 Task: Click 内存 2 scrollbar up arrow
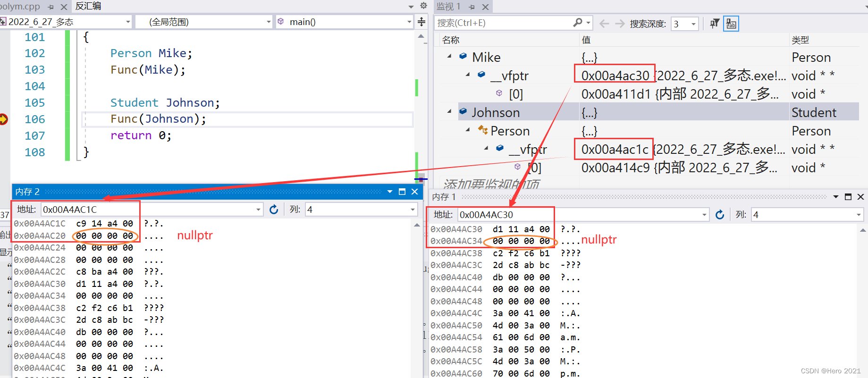(x=417, y=225)
